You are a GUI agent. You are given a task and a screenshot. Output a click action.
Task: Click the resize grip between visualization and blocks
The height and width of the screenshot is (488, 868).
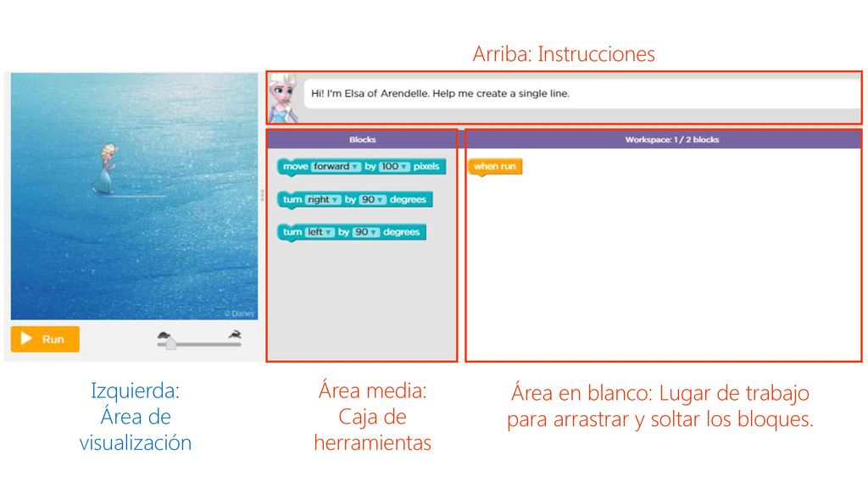pyautogui.click(x=263, y=195)
